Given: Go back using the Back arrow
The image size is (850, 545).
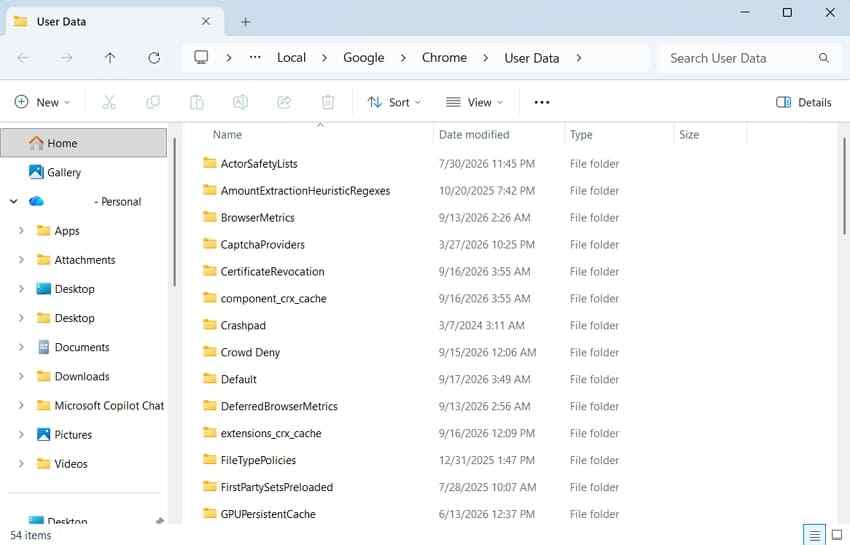Looking at the screenshot, I should [x=23, y=57].
